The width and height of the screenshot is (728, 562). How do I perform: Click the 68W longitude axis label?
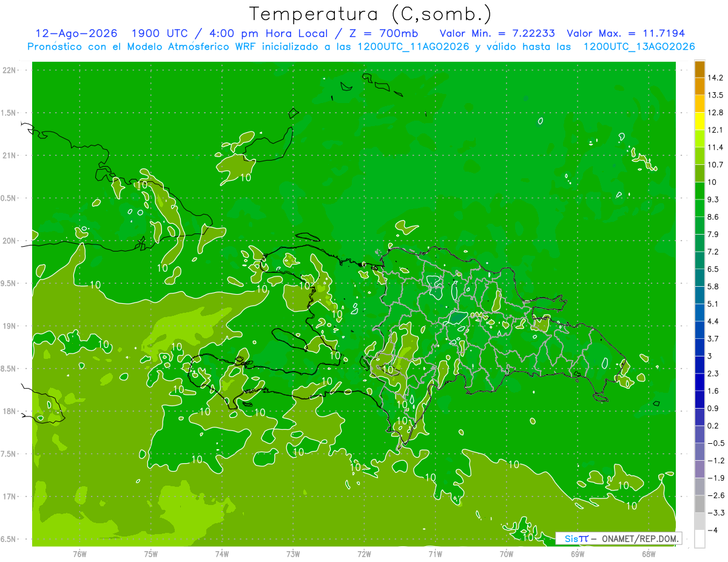pos(649,554)
